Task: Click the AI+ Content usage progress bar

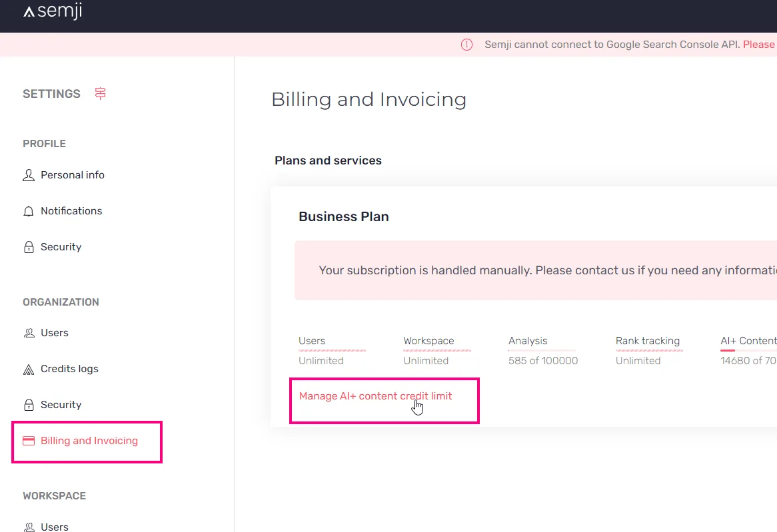Action: point(748,350)
